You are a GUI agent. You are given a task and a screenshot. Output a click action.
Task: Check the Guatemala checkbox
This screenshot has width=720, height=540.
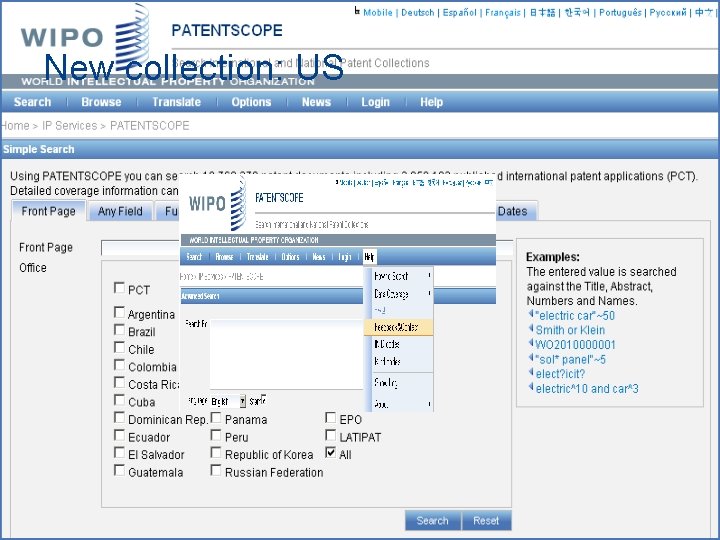[119, 471]
